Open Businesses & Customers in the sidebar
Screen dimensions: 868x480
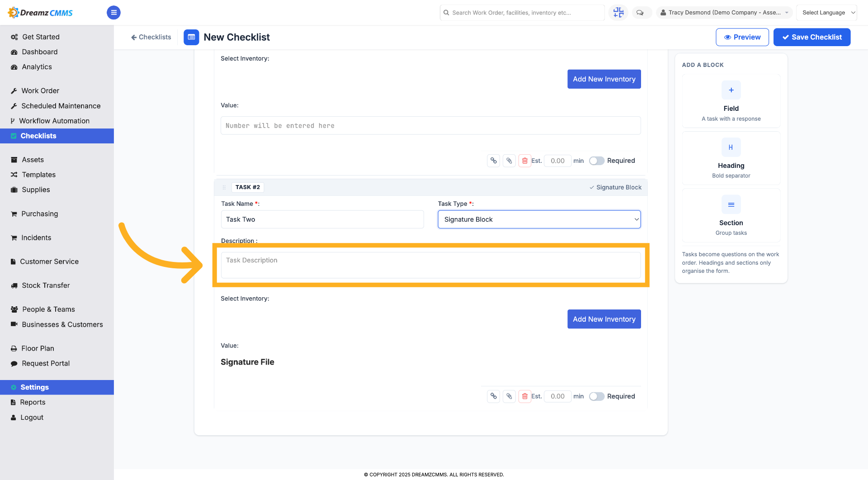[x=62, y=324]
